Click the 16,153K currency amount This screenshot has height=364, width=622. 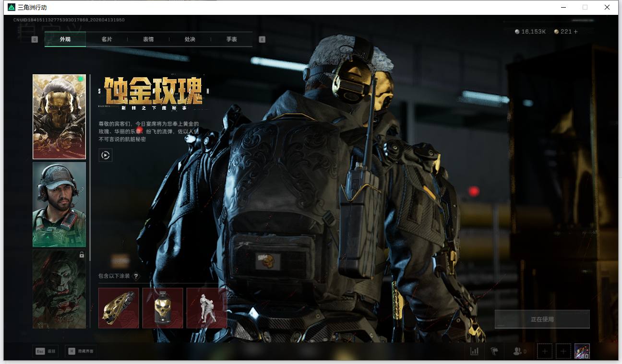(534, 32)
